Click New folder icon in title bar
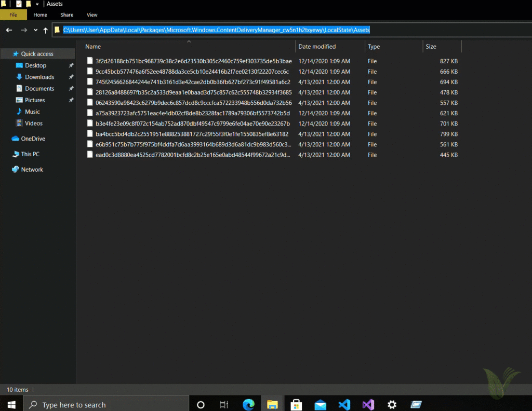This screenshot has height=411, width=532. pos(29,4)
